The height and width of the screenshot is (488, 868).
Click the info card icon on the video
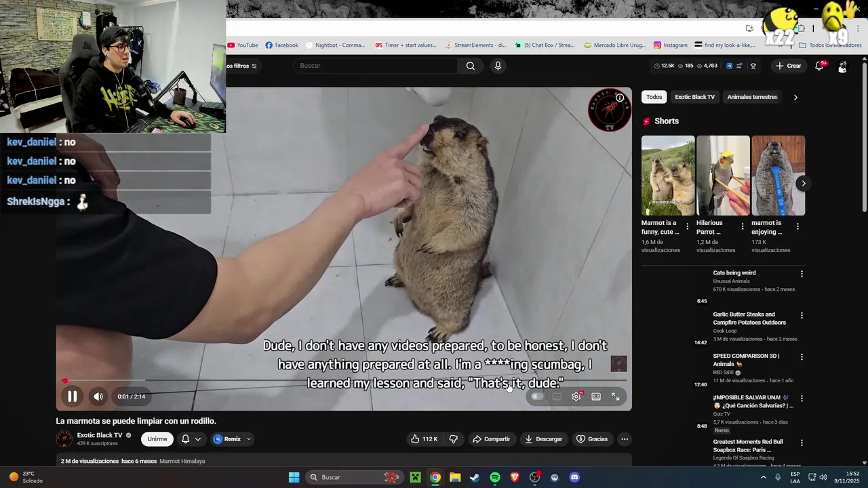pyautogui.click(x=620, y=98)
